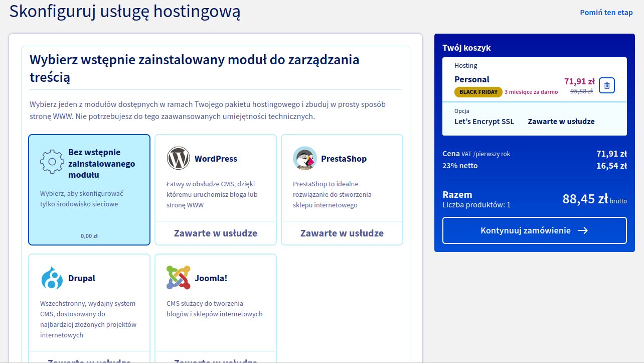Click the PrestaShop card title
Screen dimensions: 644x363
pyautogui.click(x=344, y=159)
